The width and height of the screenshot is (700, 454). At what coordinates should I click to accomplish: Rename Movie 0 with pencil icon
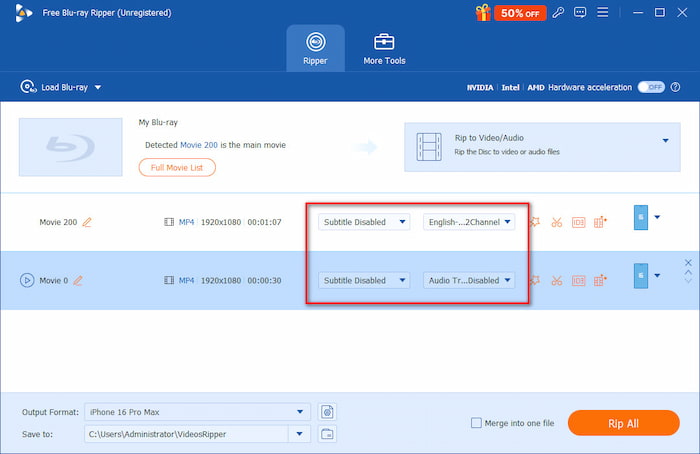[78, 280]
